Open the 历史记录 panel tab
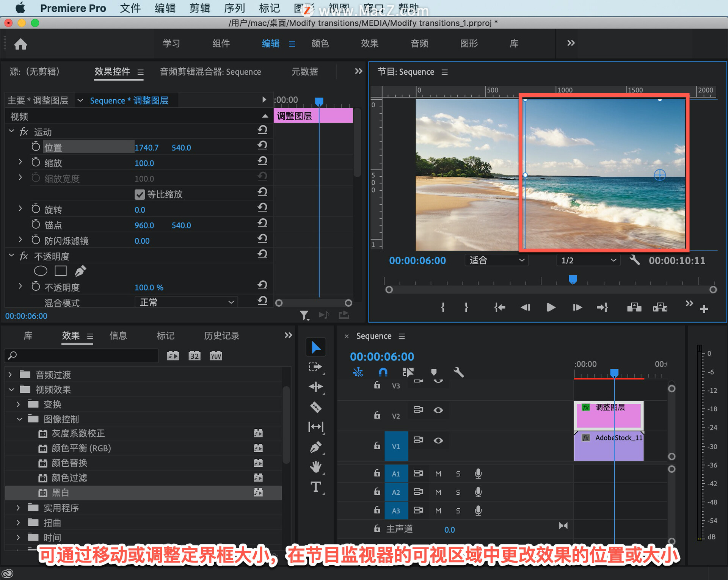 pos(221,336)
